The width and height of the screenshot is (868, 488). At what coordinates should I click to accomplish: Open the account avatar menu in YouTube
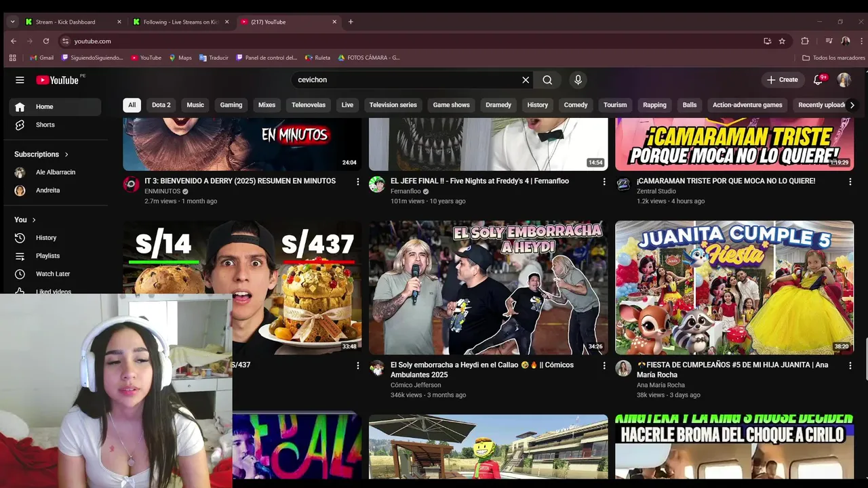pyautogui.click(x=844, y=80)
